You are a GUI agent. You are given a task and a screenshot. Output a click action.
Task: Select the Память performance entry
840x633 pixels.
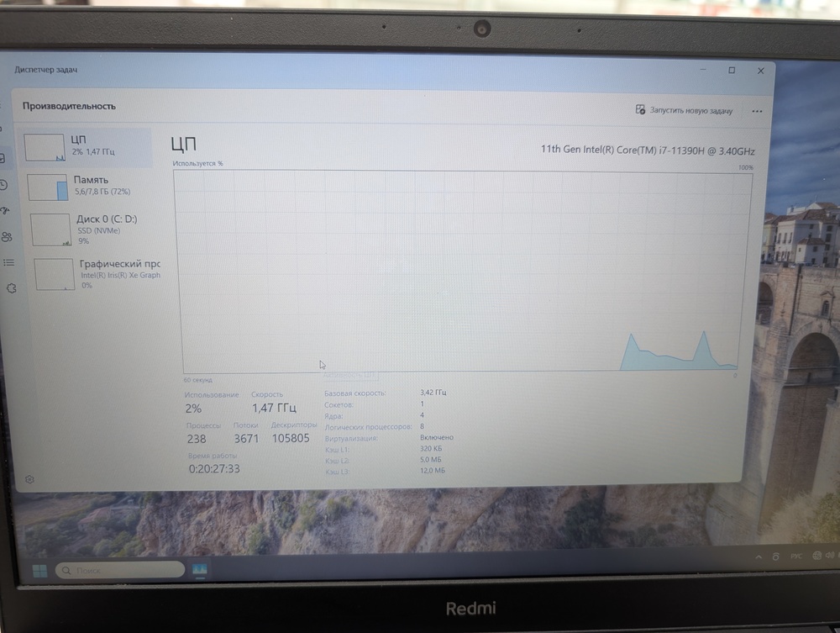point(90,187)
